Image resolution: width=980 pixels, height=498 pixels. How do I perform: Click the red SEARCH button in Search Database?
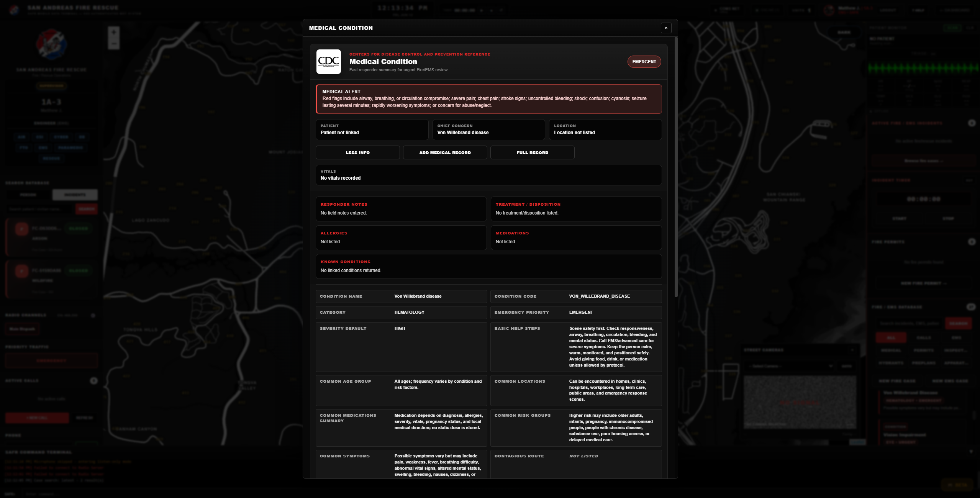pos(87,209)
